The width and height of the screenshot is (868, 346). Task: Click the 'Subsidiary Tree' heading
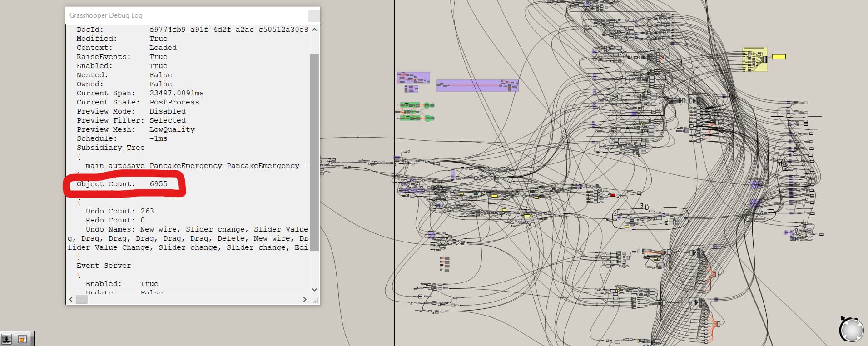pos(110,148)
